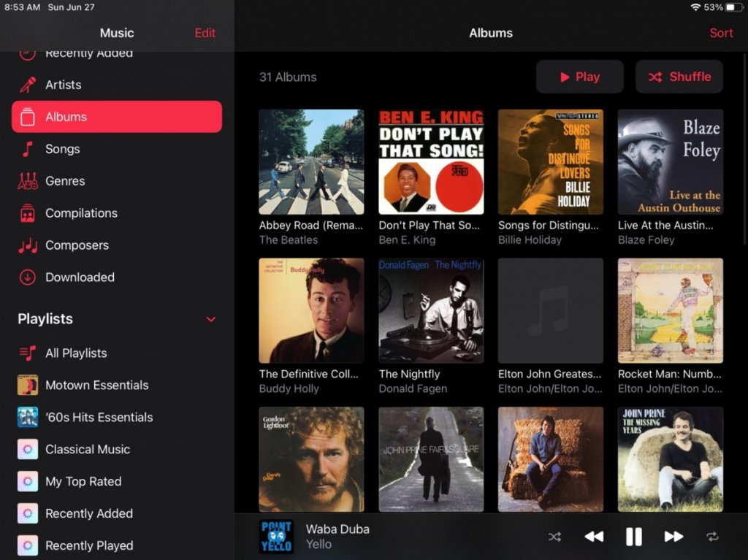
Task: Click the Blaze Foley artist name
Action: pos(646,240)
